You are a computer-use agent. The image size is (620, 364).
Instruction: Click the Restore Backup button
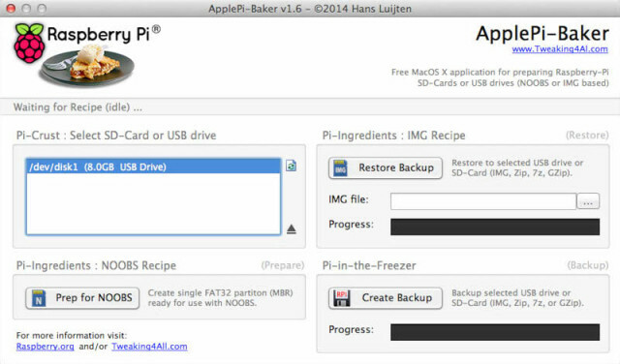(x=386, y=168)
